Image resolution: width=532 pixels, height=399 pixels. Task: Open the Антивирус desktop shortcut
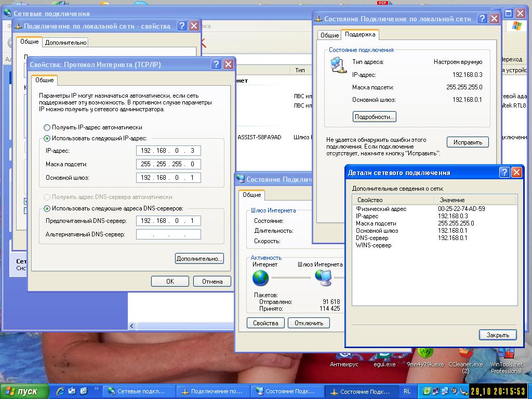tap(344, 359)
